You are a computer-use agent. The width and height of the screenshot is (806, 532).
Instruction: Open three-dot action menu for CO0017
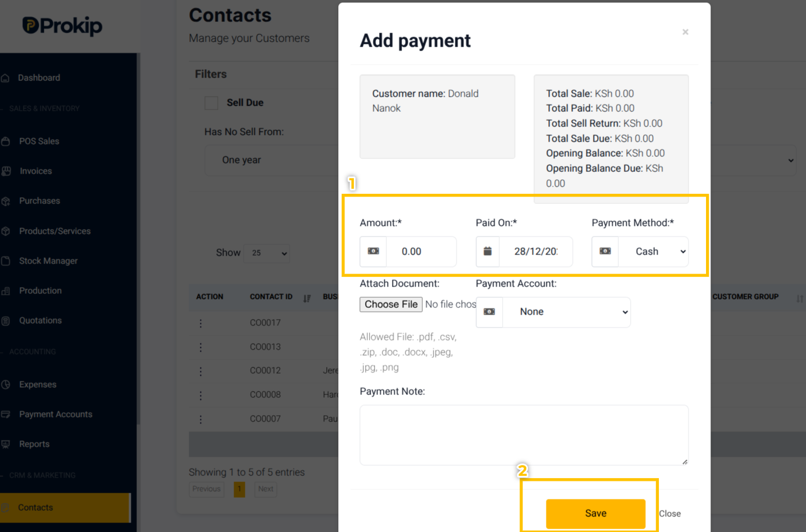201,323
